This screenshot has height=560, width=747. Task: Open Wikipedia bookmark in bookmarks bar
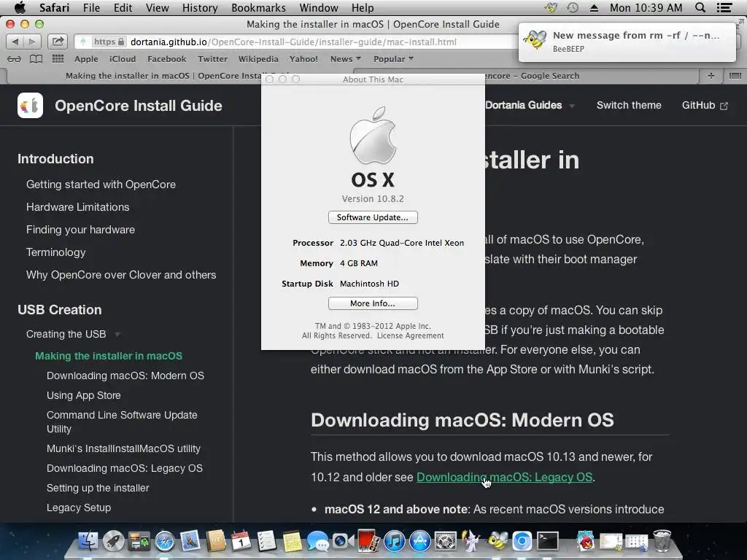tap(258, 59)
